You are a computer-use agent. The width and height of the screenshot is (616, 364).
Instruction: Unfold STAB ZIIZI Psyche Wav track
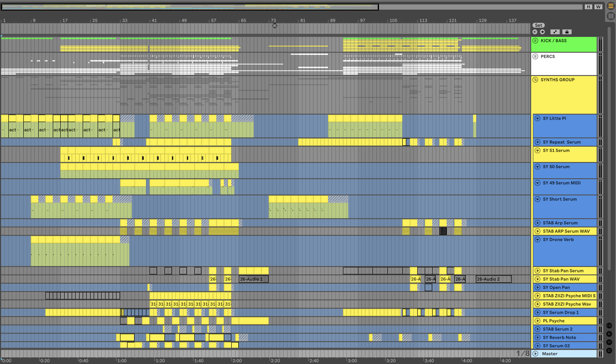pyautogui.click(x=538, y=304)
